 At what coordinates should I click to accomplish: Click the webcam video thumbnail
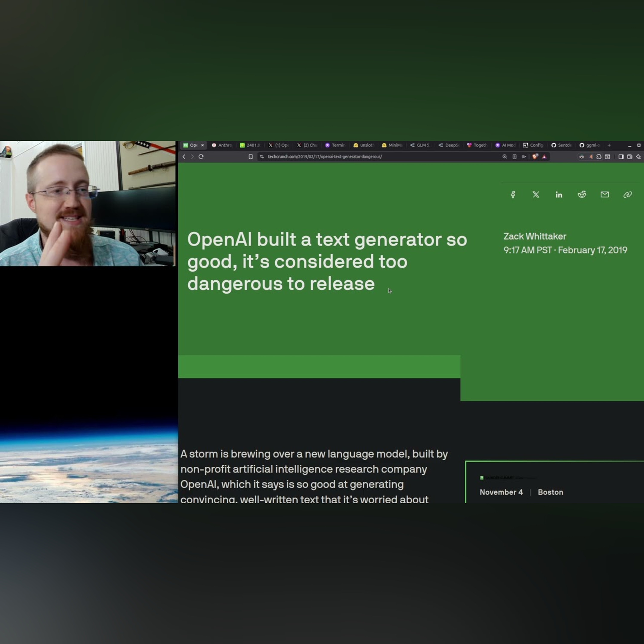click(x=88, y=203)
